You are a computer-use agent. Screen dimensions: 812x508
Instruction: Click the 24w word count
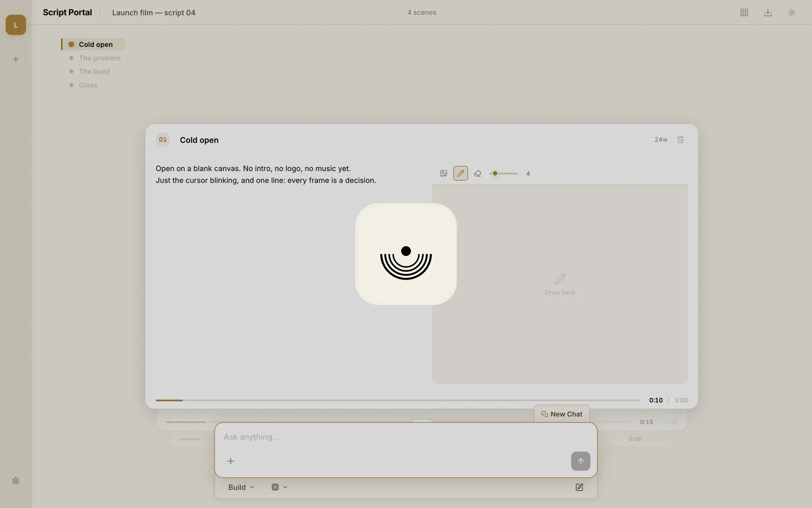(x=661, y=140)
